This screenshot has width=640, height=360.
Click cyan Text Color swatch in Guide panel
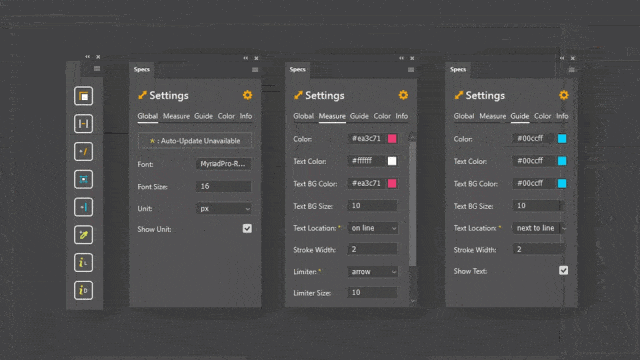562,161
